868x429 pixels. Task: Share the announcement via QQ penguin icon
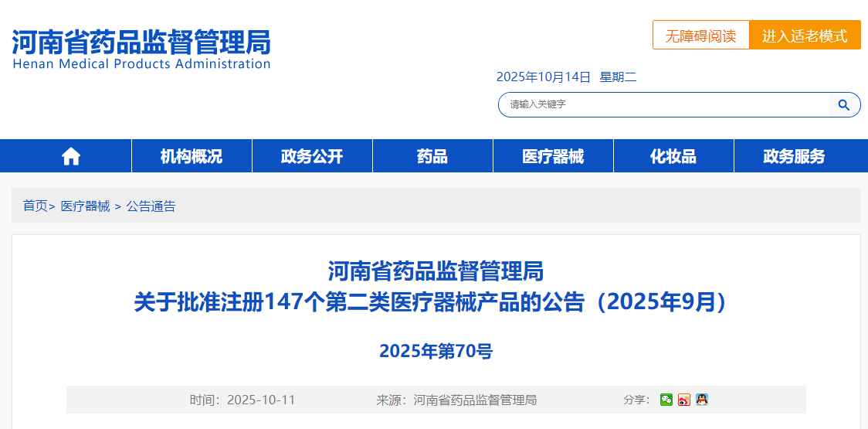(702, 400)
